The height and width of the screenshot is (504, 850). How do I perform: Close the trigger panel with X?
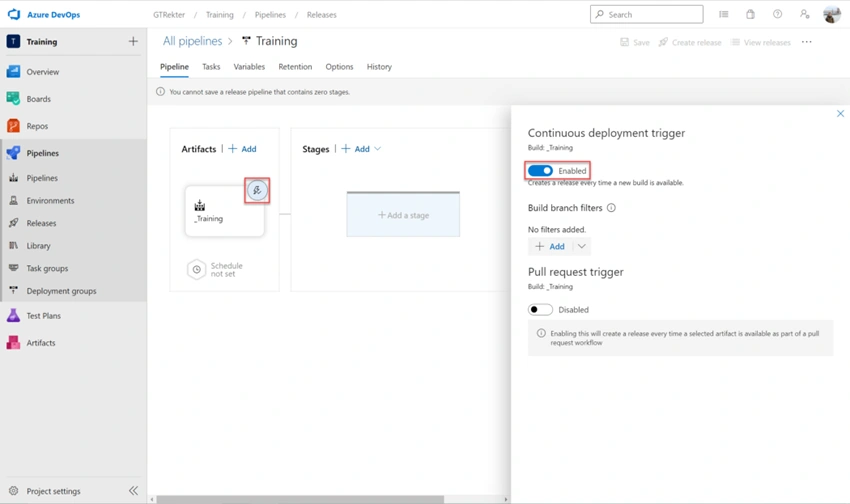point(840,113)
